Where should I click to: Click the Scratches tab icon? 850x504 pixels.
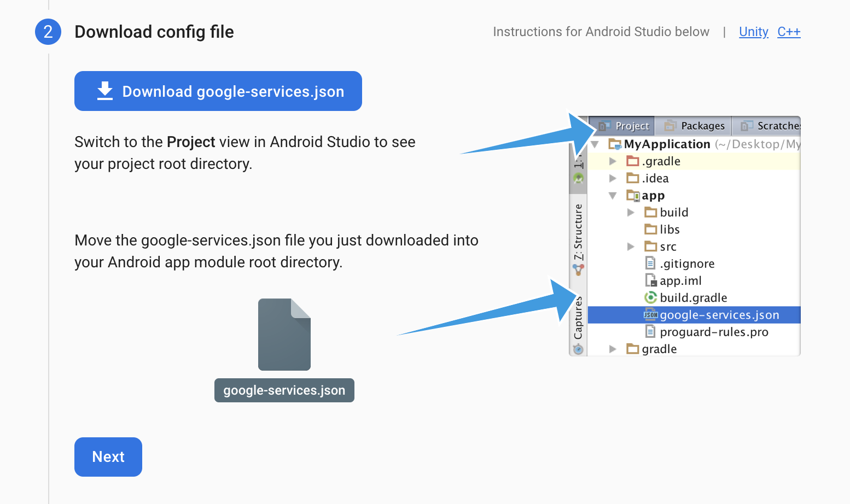[x=747, y=126]
